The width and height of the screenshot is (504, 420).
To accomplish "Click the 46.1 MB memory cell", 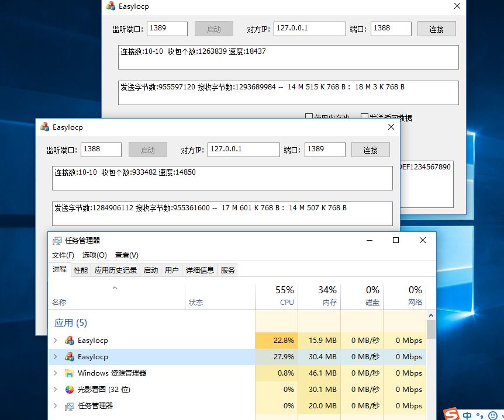I will tap(319, 373).
